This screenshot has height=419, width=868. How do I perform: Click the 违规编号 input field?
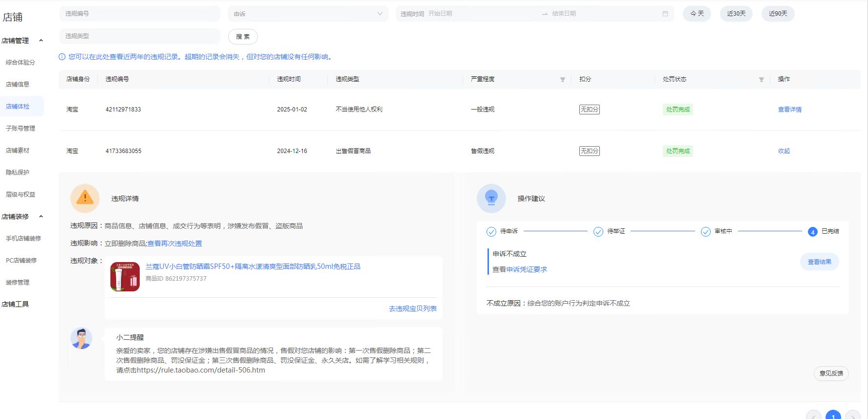pyautogui.click(x=140, y=14)
